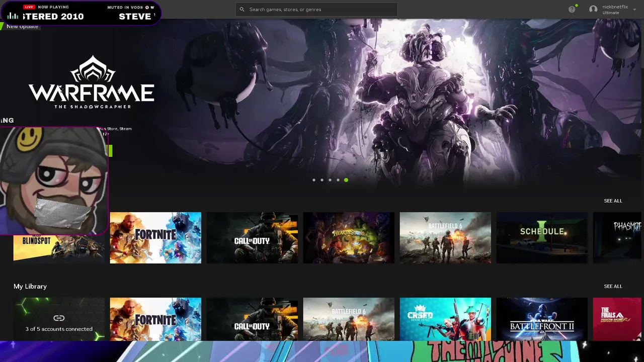Select the fourth carousel dot
The image size is (644, 362).
tap(338, 180)
